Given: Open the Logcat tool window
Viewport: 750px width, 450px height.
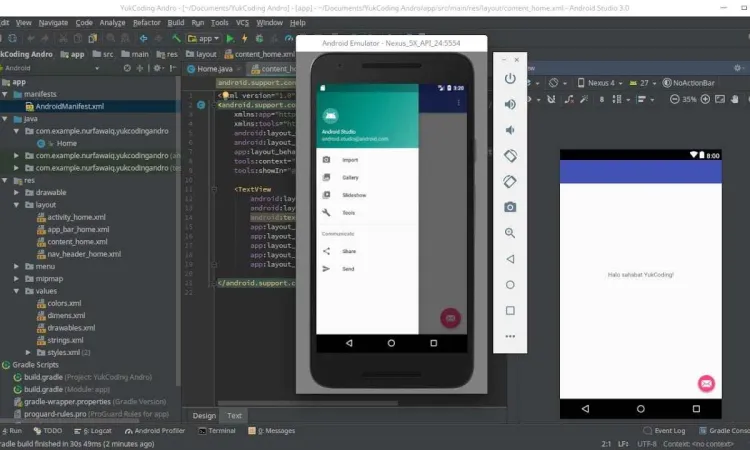Looking at the screenshot, I should coord(93,431).
